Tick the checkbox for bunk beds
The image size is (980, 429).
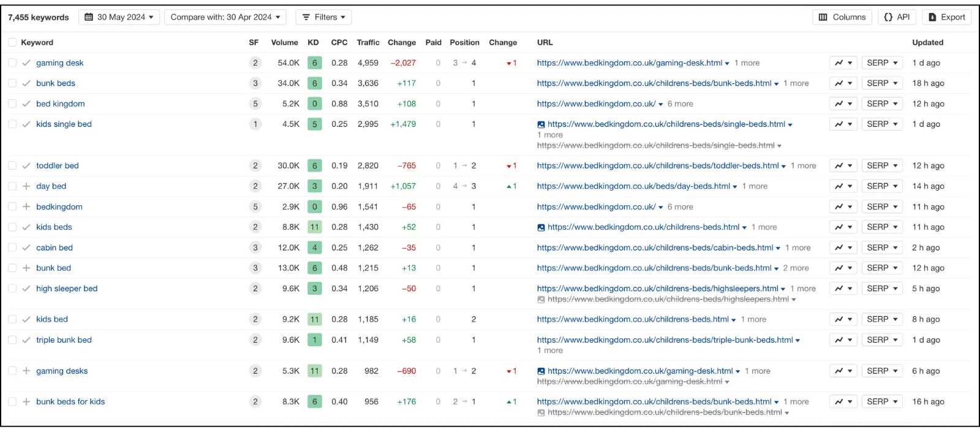[x=12, y=83]
